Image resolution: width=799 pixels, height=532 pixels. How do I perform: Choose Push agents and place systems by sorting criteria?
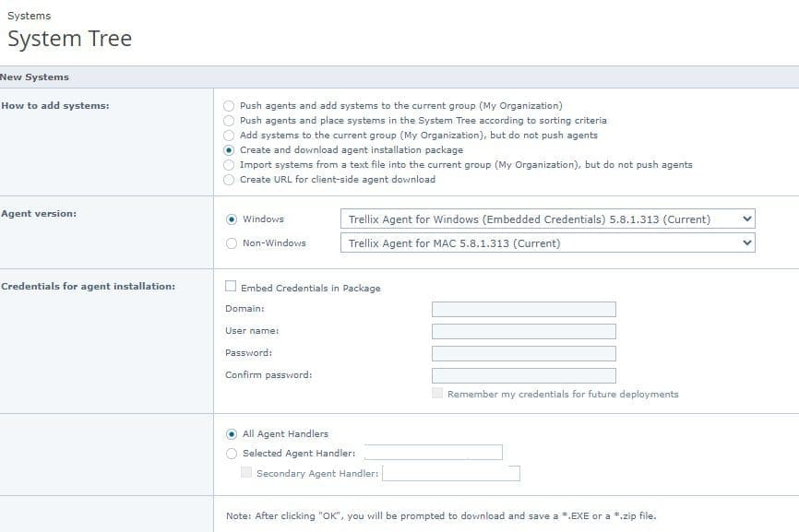(229, 121)
